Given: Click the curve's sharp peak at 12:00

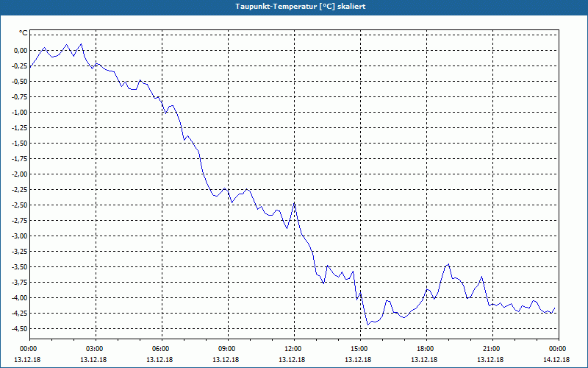Looking at the screenshot, I should point(295,203).
